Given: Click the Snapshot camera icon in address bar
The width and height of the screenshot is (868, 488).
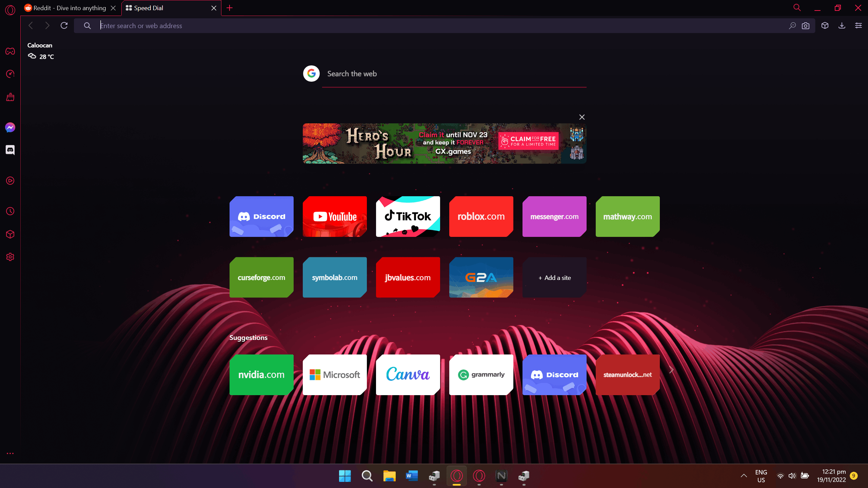Looking at the screenshot, I should (806, 26).
